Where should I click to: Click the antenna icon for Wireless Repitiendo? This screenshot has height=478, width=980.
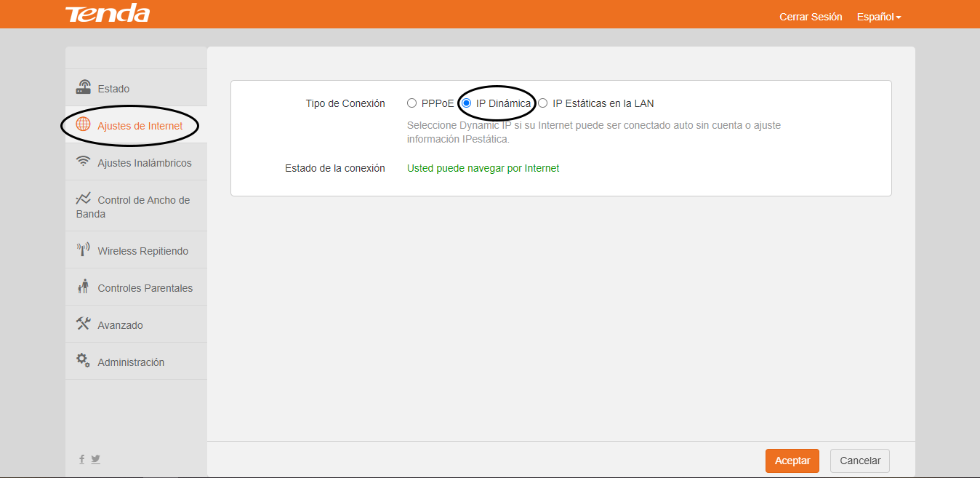pos(84,250)
